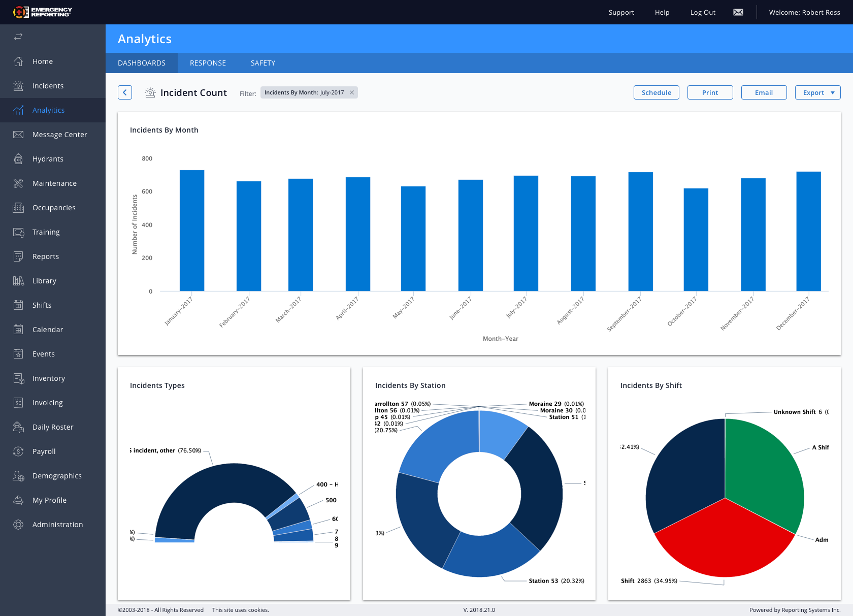The image size is (853, 616).
Task: Open the Export dropdown
Action: pos(817,92)
